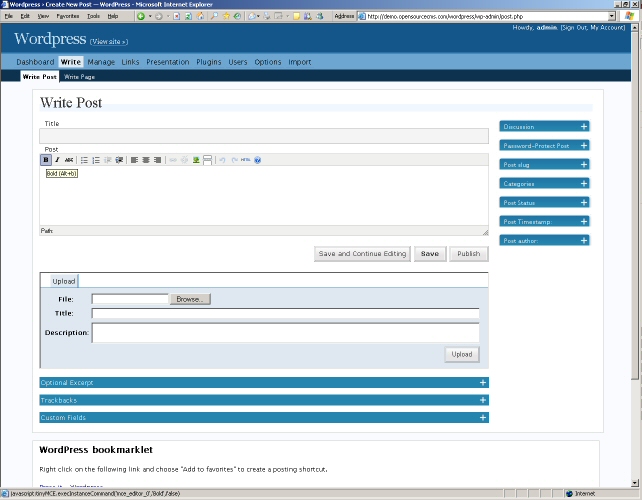Open the Plugins admin menu
The height and width of the screenshot is (500, 642).
[x=208, y=62]
